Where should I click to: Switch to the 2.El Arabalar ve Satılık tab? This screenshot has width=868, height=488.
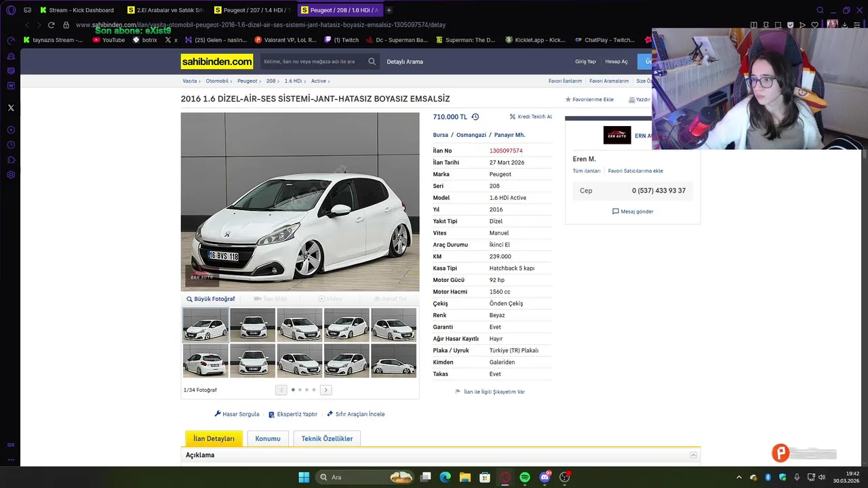165,10
